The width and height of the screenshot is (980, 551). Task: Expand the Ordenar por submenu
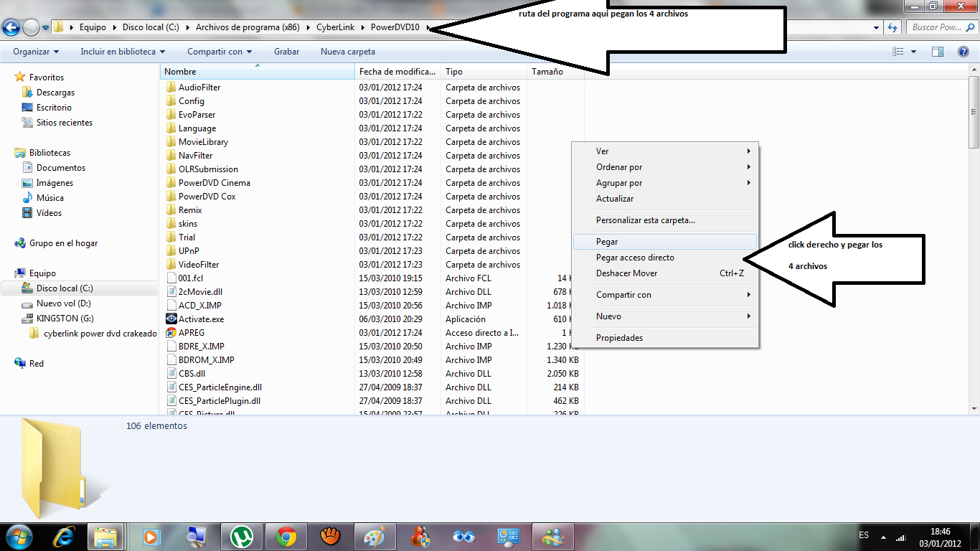click(x=665, y=167)
